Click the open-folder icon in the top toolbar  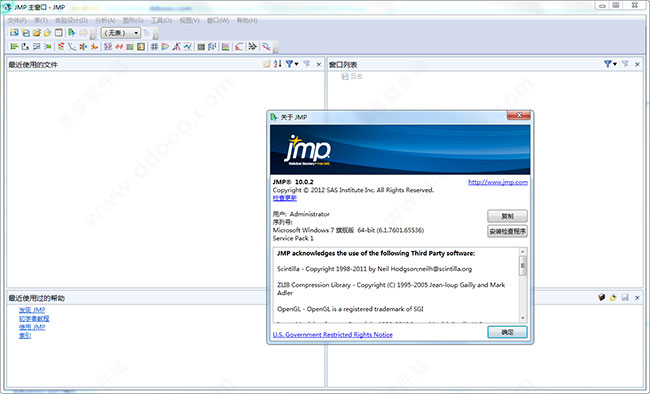pos(36,32)
